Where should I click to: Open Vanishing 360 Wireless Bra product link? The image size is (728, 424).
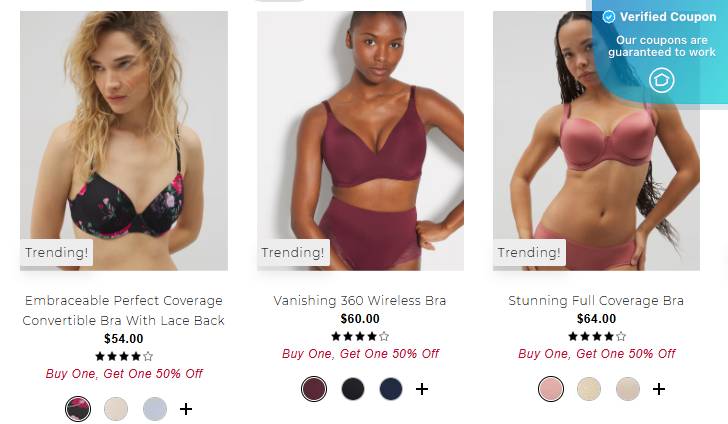point(360,300)
